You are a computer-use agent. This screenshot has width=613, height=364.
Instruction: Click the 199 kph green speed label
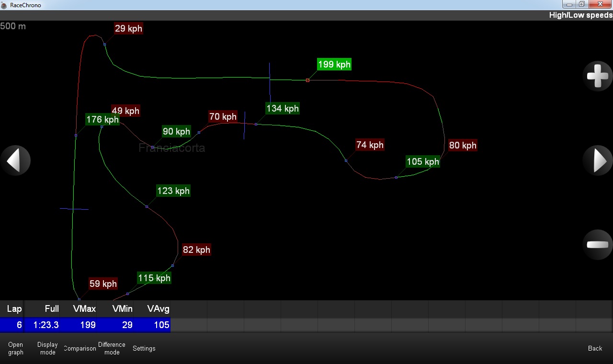point(334,65)
